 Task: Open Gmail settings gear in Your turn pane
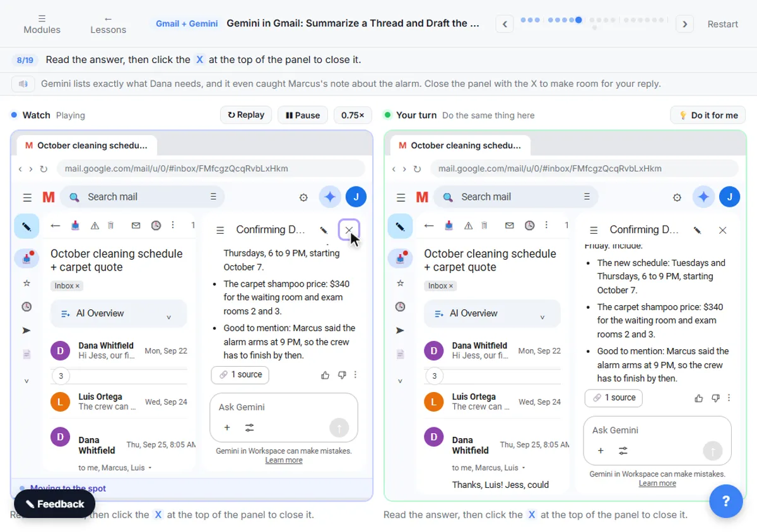tap(677, 197)
